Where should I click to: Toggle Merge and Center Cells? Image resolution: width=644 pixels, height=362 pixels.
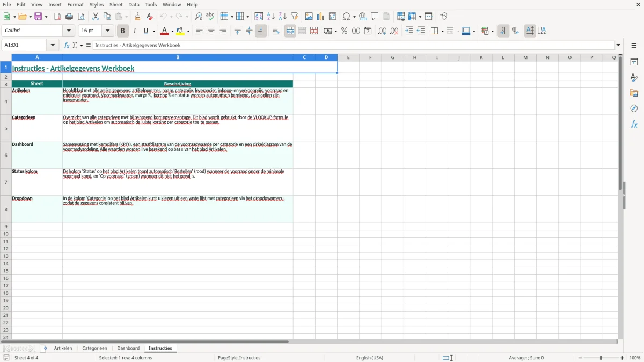point(290,31)
